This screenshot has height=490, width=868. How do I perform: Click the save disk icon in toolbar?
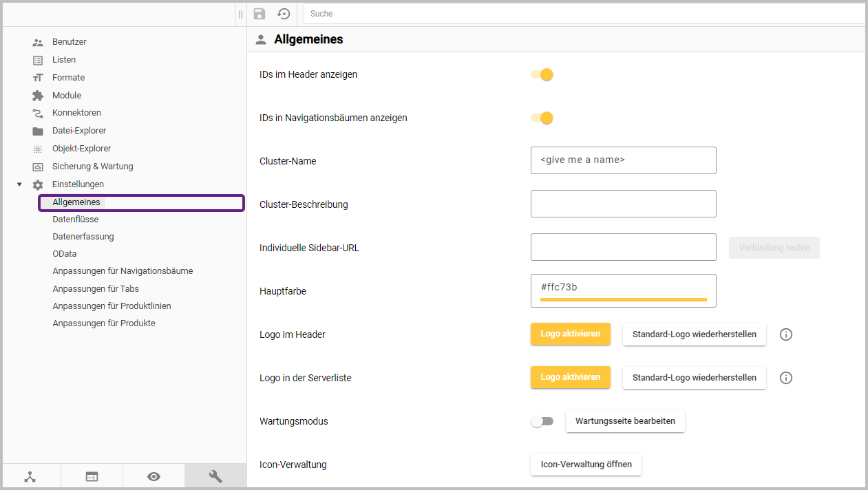pos(260,14)
